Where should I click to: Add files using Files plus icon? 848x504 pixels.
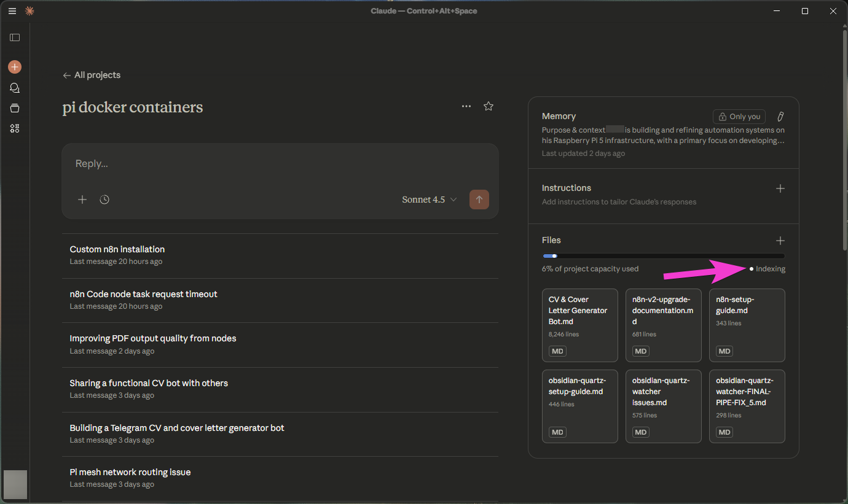[x=780, y=241]
